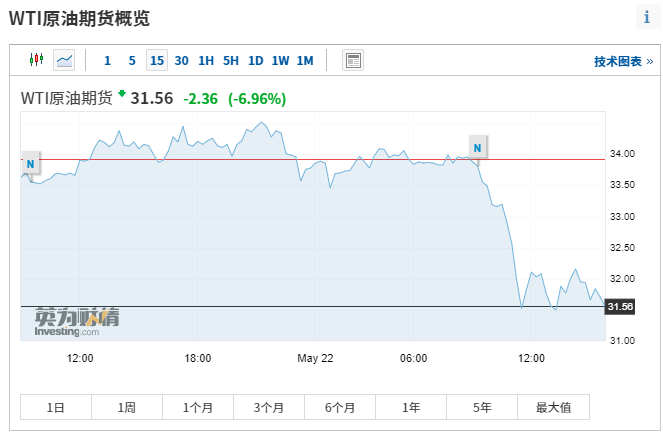Click the 31.56 current price label on axis
Screen dimensions: 663x433
coord(621,306)
